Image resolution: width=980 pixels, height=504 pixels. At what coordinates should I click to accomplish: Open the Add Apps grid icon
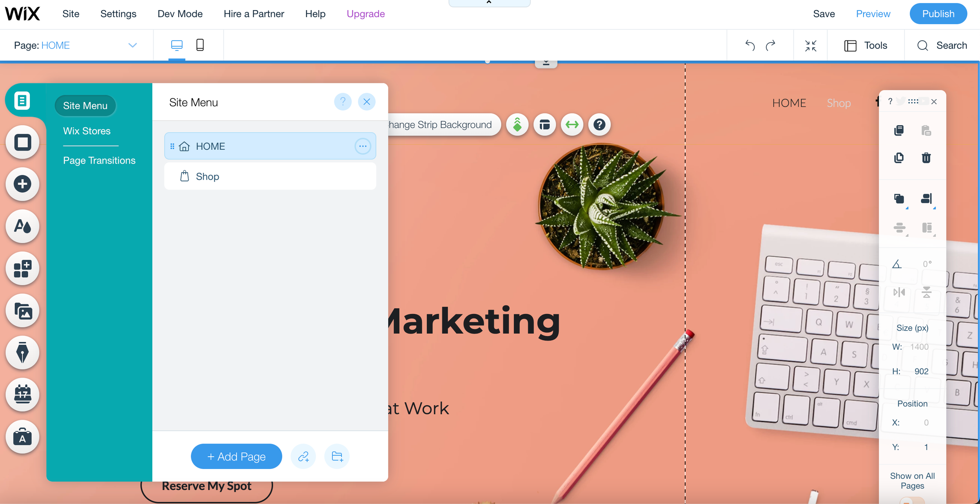click(22, 269)
